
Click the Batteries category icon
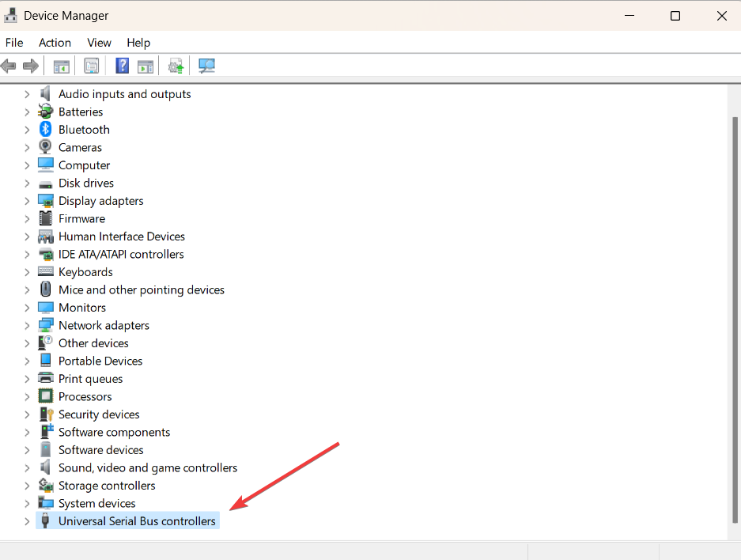click(45, 112)
